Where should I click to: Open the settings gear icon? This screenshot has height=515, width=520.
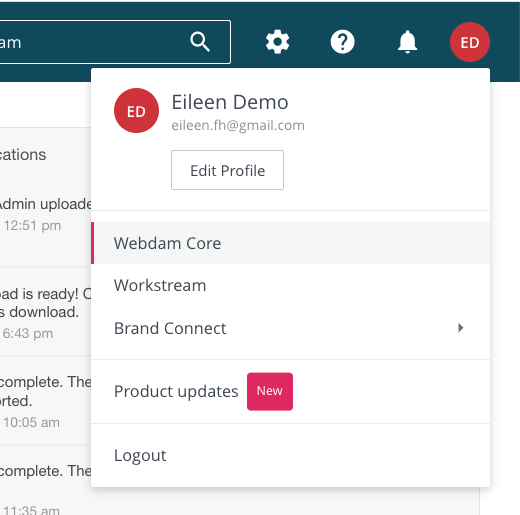click(277, 42)
